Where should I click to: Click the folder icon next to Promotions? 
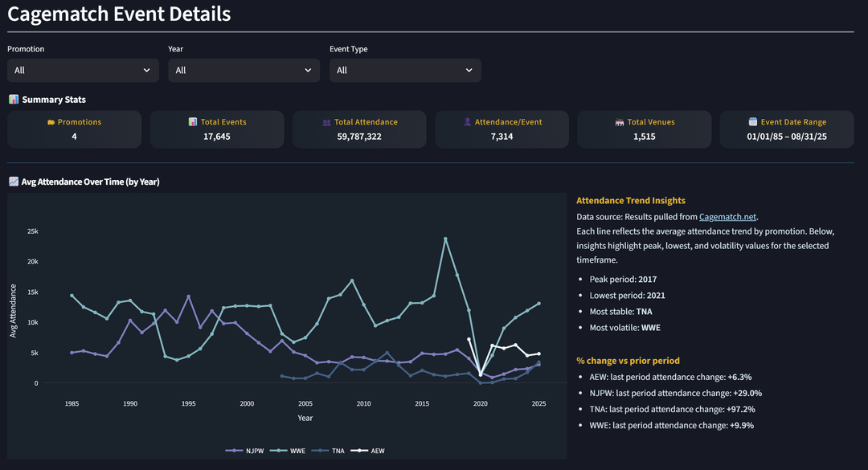(51, 122)
